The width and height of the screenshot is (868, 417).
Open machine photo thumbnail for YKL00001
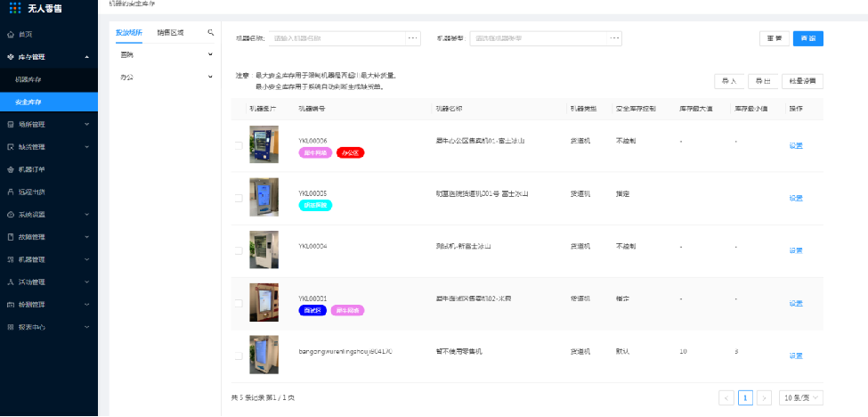coord(264,302)
